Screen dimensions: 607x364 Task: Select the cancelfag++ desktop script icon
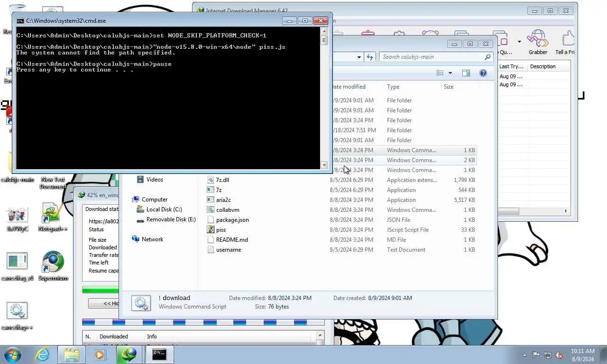17,316
